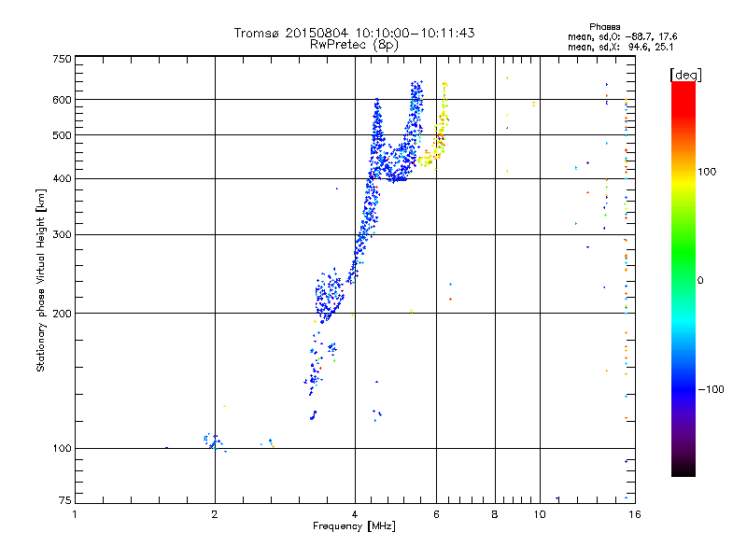This screenshot has height=560, width=747.
Task: Click the y-axis tick label "500"
Action: click(62, 135)
